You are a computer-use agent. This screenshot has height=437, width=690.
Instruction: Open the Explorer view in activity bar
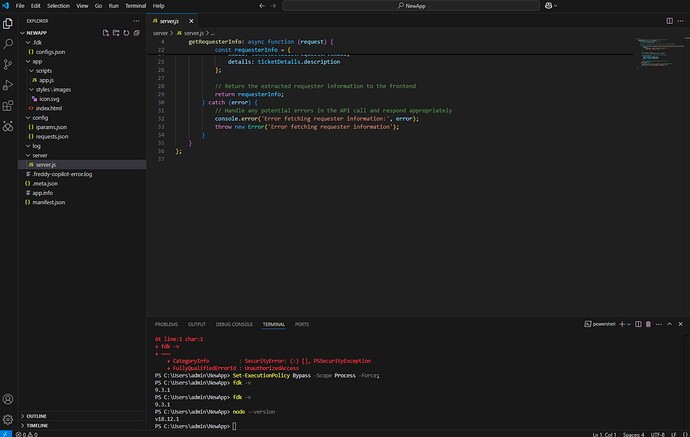(x=8, y=23)
